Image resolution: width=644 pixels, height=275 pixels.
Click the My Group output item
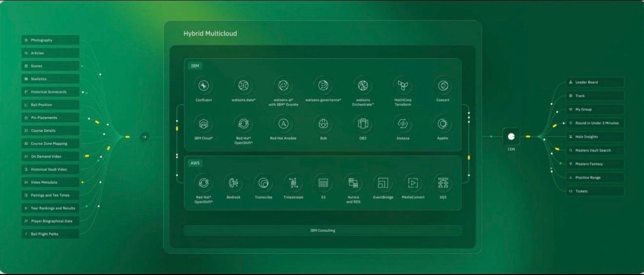click(x=595, y=109)
